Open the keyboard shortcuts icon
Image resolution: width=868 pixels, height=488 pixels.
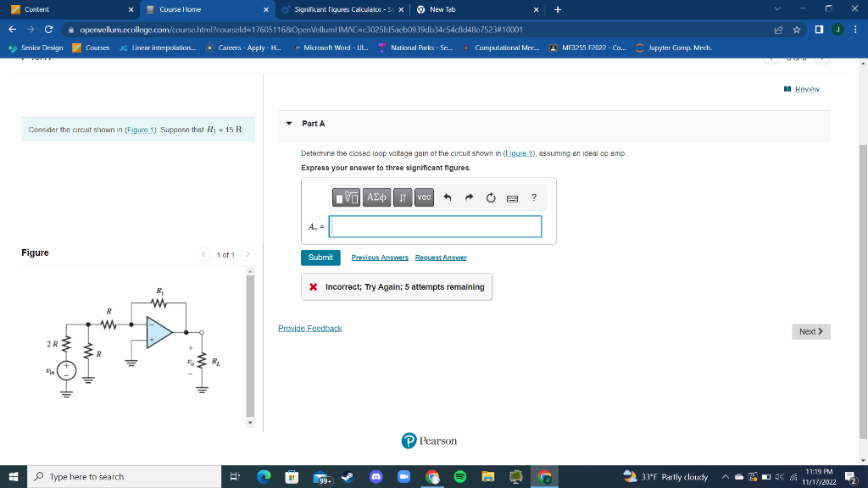coord(512,198)
